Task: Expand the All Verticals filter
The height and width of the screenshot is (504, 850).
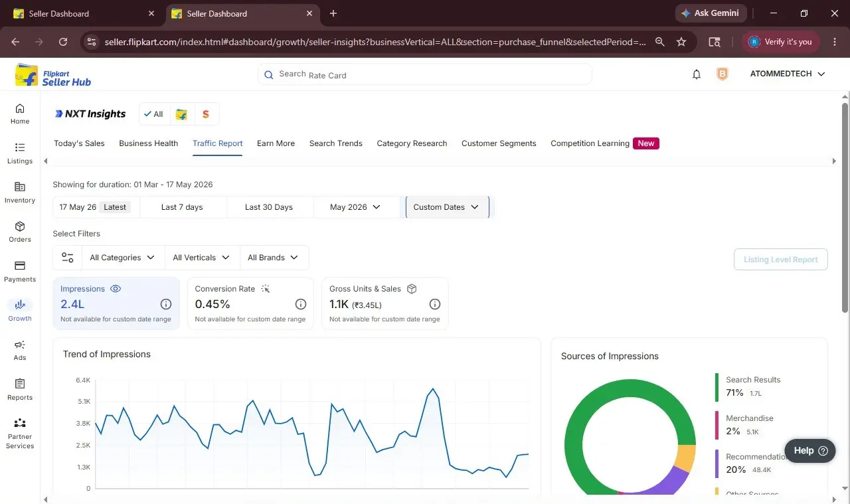Action: tap(202, 258)
